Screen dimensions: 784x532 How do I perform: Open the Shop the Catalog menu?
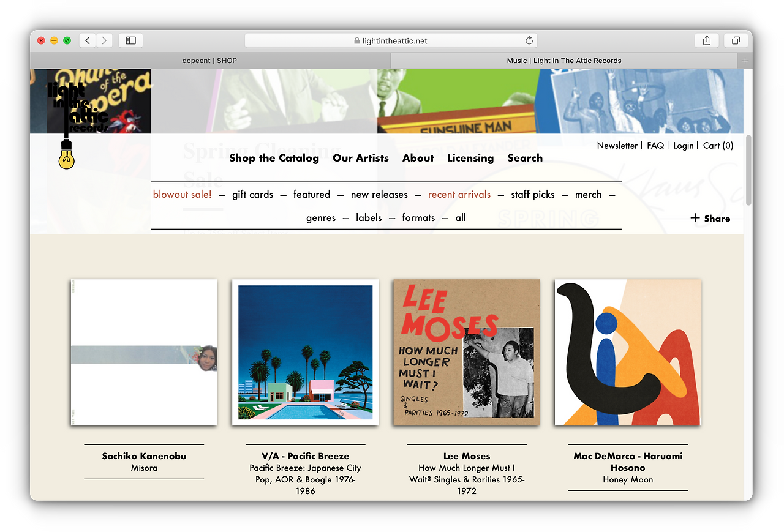[274, 158]
